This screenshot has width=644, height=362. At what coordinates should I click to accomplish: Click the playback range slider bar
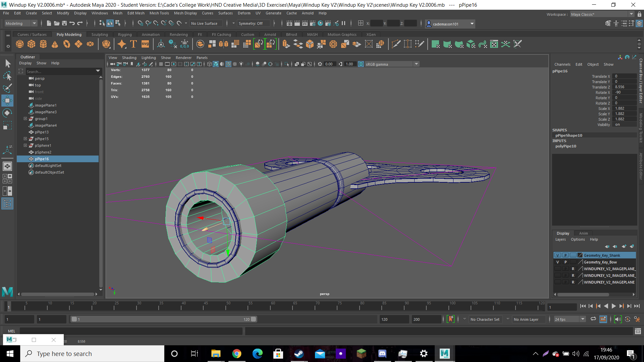163,319
